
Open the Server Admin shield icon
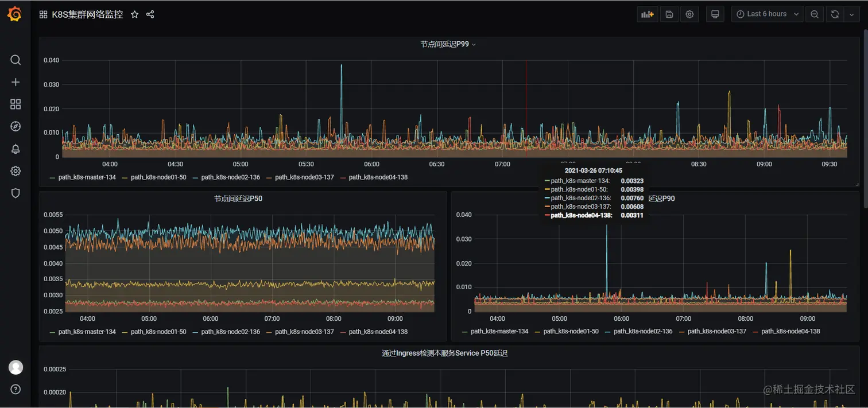(x=15, y=193)
